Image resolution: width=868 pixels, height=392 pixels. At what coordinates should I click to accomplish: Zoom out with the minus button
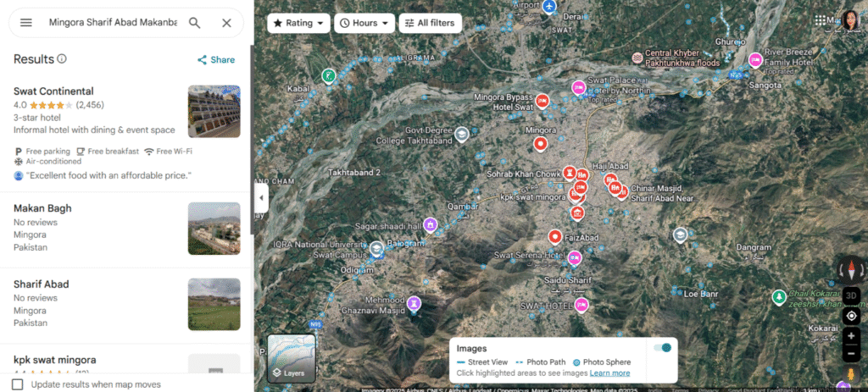click(x=851, y=353)
